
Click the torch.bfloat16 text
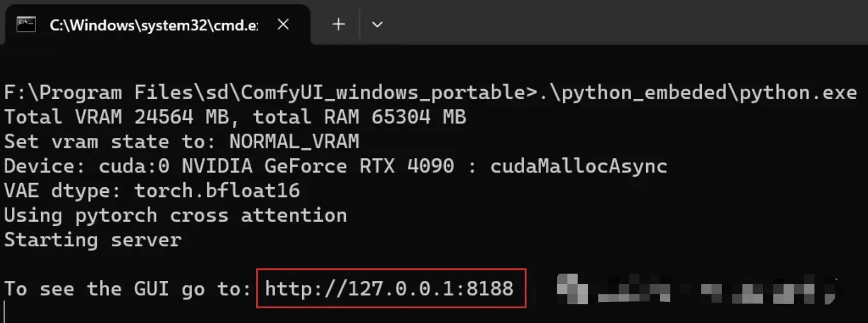(217, 191)
